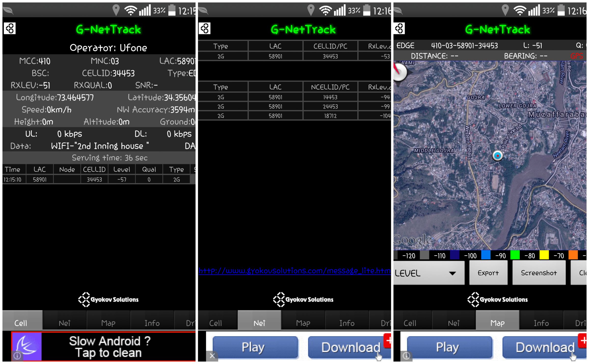
Task: Tap the Screenshot button
Action: pyautogui.click(x=539, y=273)
